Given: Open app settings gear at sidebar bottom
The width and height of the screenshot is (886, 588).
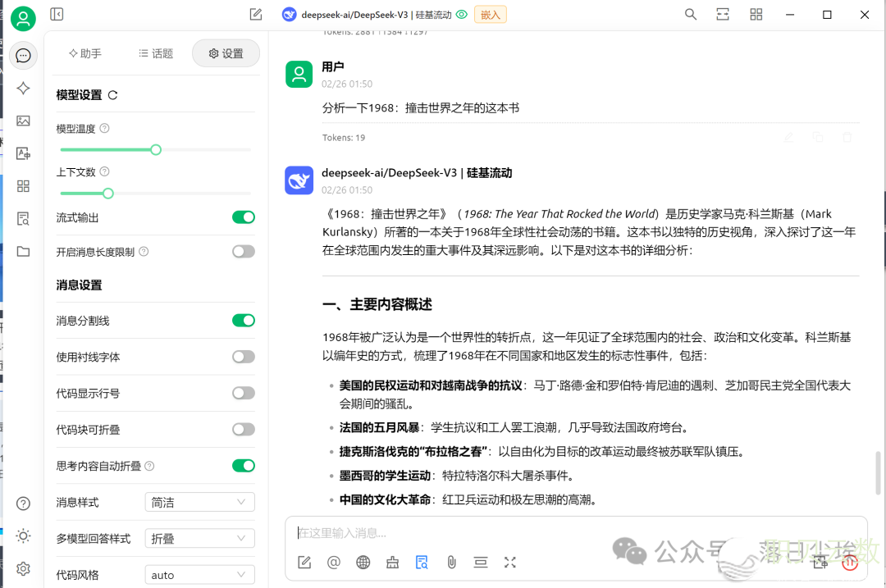Looking at the screenshot, I should 23,569.
